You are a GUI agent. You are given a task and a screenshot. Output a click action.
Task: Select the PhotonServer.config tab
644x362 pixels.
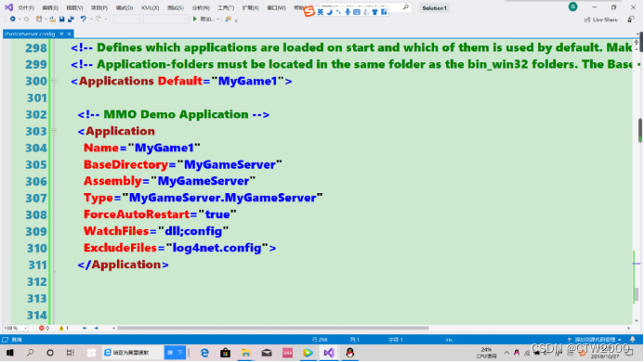point(30,33)
